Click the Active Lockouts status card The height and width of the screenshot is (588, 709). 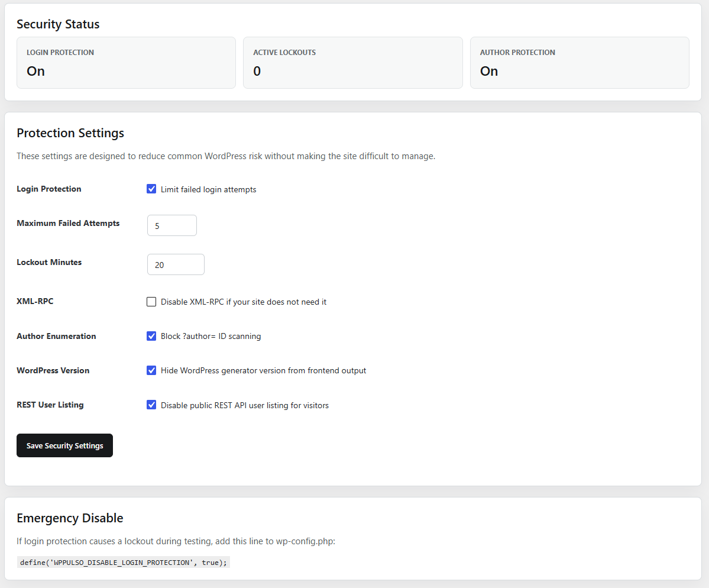pyautogui.click(x=352, y=63)
